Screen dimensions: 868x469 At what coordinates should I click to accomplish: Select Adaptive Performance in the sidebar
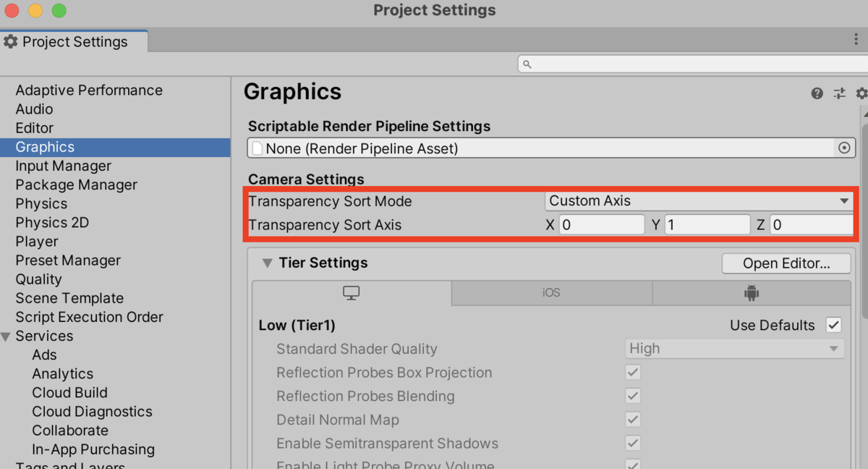click(89, 90)
